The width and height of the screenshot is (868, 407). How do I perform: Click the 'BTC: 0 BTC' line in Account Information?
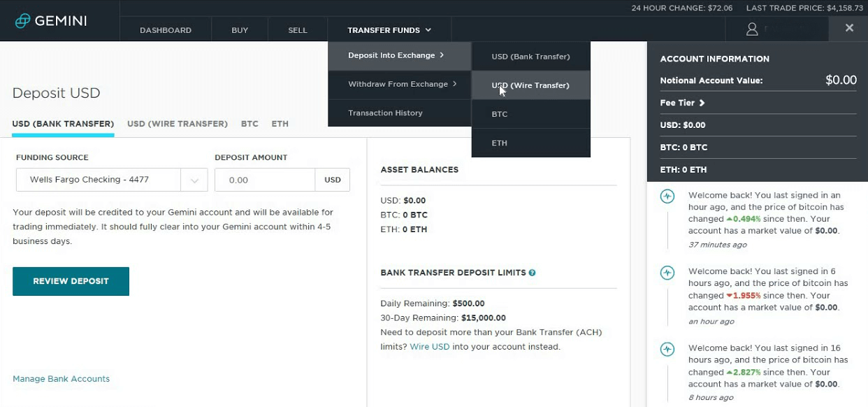(683, 148)
